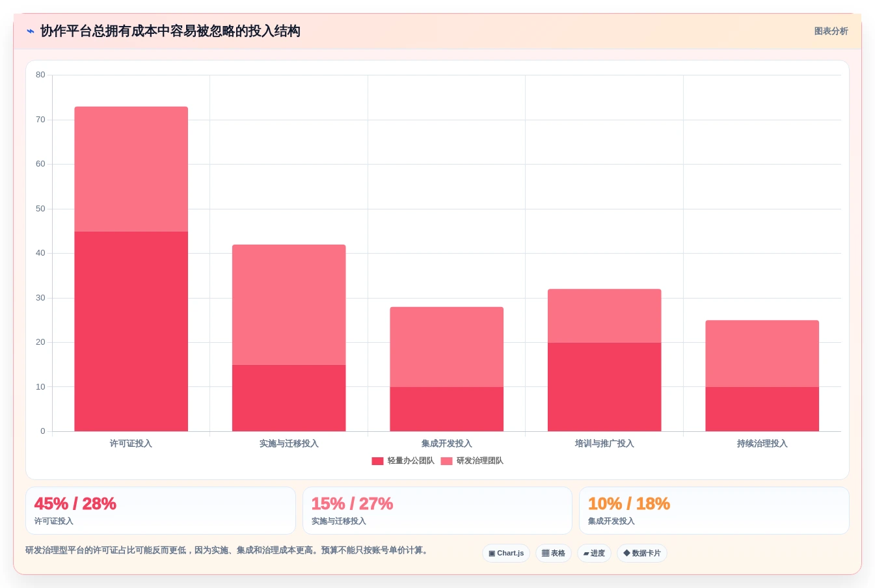
Task: Click the dark lower segment of 持续治理投入 bar
Action: tap(762, 409)
